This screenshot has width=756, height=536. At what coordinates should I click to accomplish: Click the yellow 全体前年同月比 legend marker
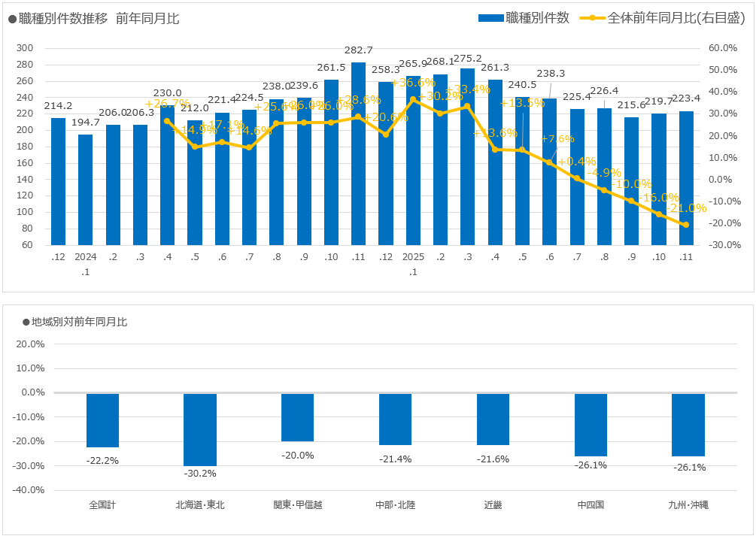[593, 18]
